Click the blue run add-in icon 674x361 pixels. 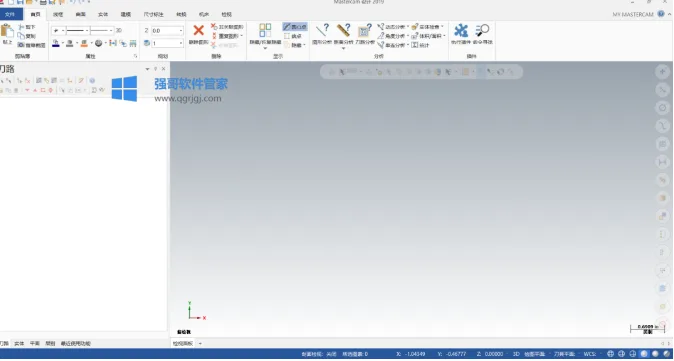(x=461, y=31)
